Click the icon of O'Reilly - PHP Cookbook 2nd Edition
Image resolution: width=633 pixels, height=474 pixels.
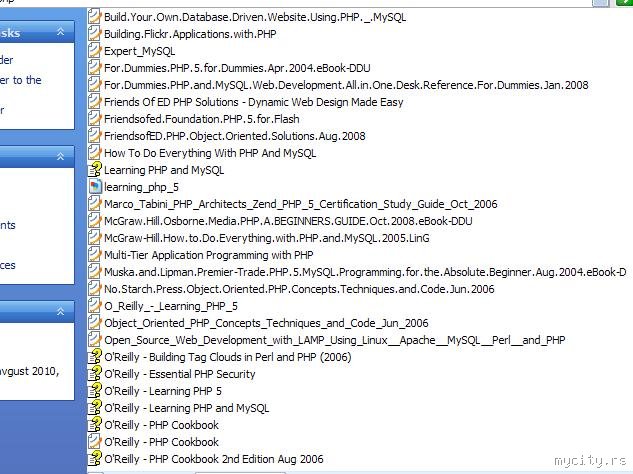(x=94, y=459)
